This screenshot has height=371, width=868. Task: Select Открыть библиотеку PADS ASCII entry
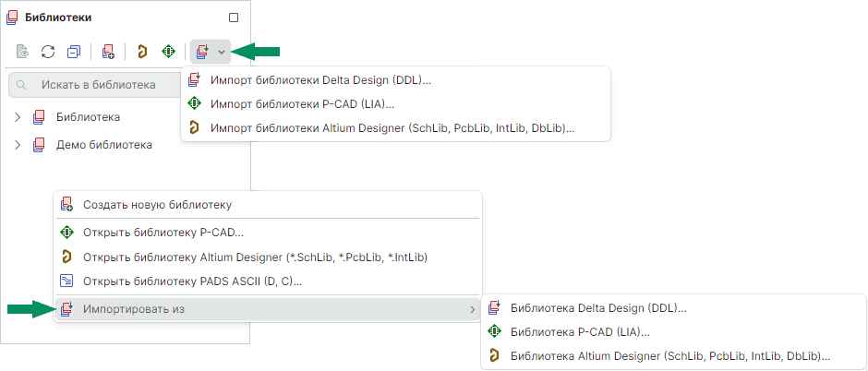click(x=192, y=281)
